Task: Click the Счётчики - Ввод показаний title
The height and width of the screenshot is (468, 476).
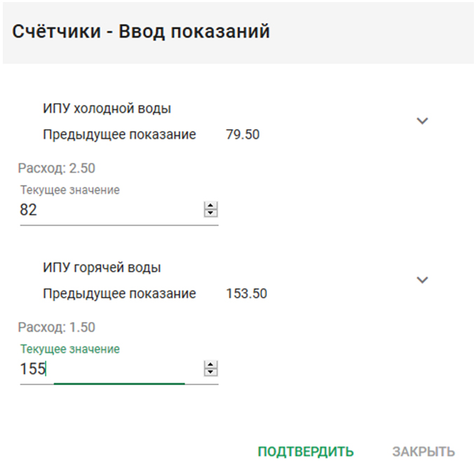Action: (x=142, y=32)
